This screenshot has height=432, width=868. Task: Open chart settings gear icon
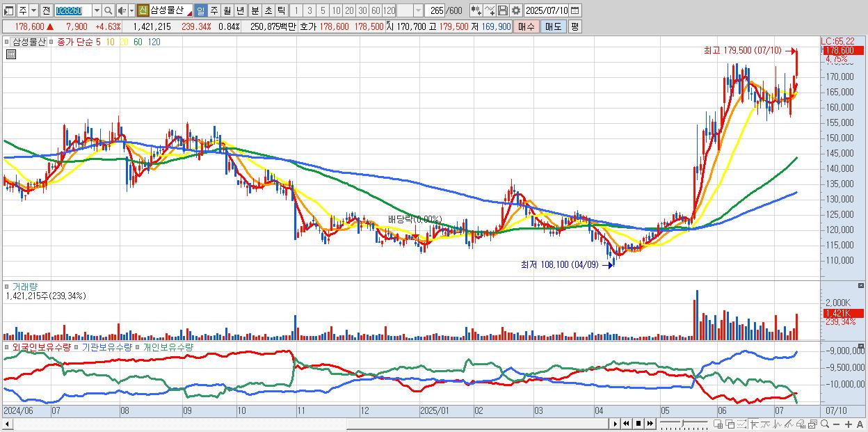[516, 10]
